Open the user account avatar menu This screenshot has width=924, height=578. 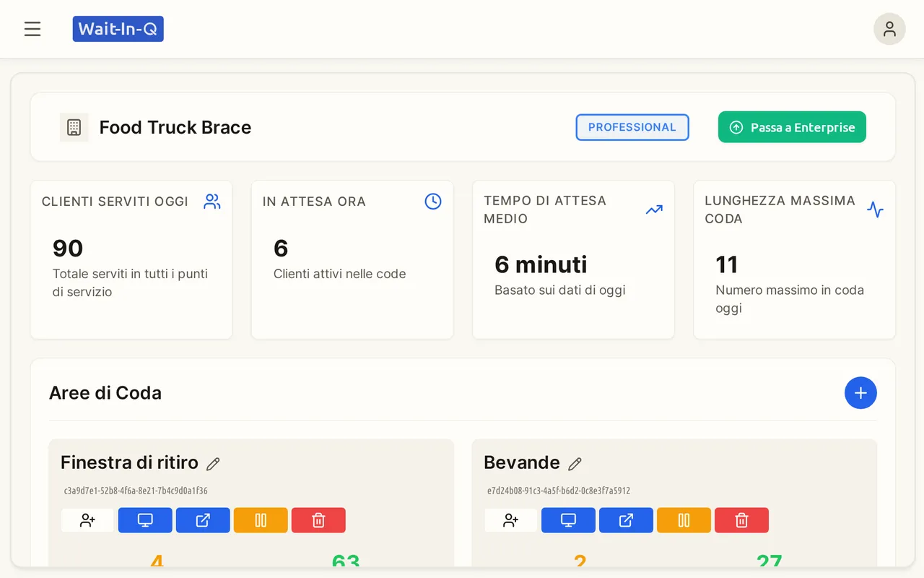click(x=889, y=29)
